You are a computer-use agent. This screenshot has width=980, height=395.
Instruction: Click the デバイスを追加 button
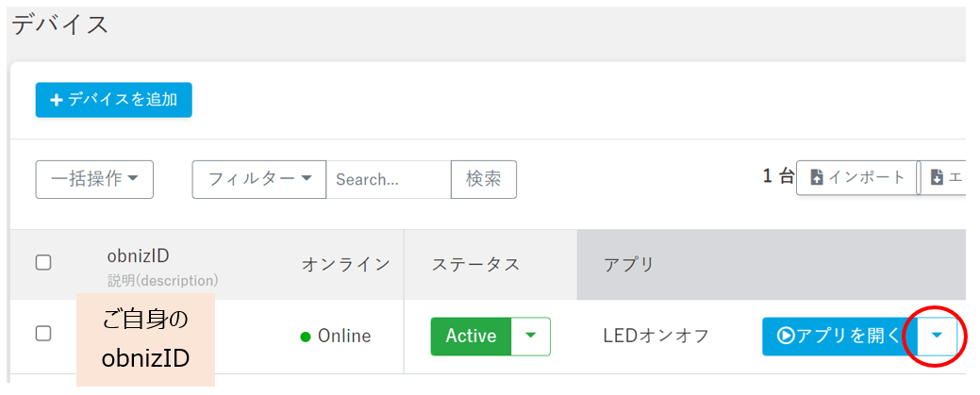click(x=114, y=100)
